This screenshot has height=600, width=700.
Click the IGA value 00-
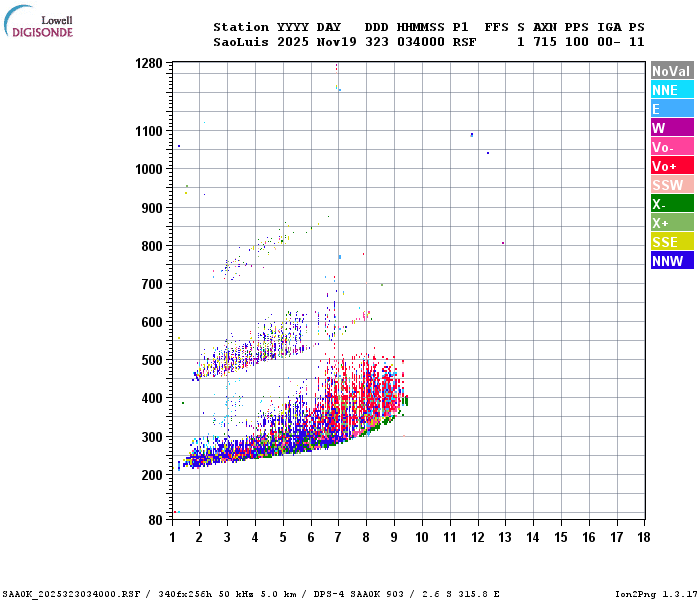tap(609, 42)
